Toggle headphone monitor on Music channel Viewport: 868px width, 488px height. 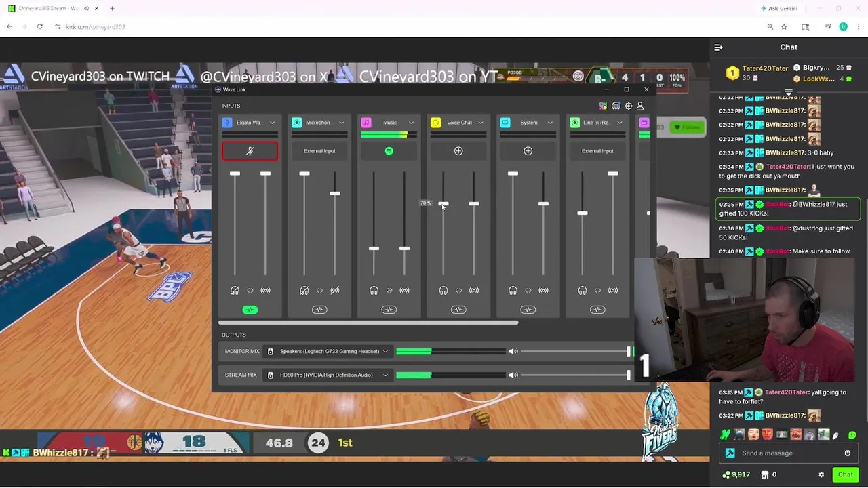coord(374,291)
